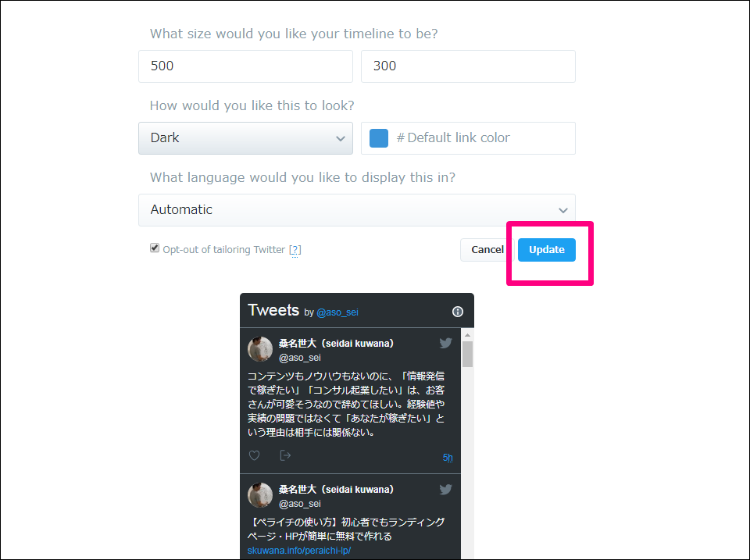Viewport: 750px width, 560px height.
Task: Click the @aso_sei handle in first tweet
Action: (x=299, y=358)
